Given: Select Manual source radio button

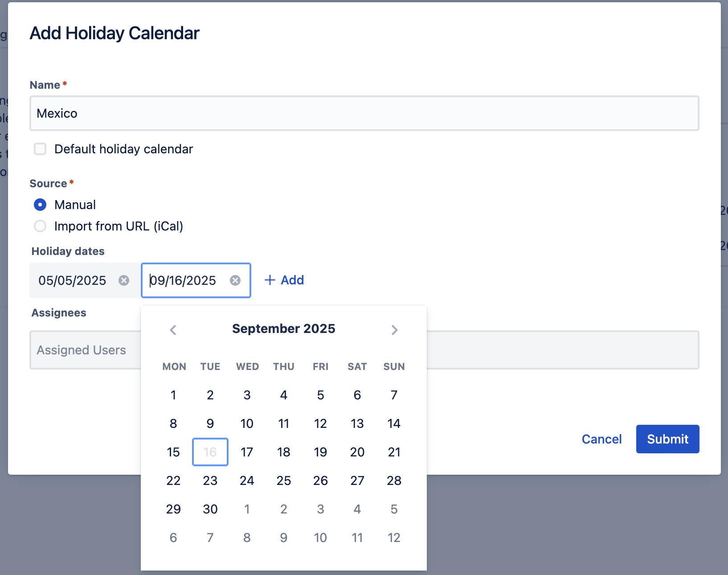Looking at the screenshot, I should pyautogui.click(x=41, y=205).
